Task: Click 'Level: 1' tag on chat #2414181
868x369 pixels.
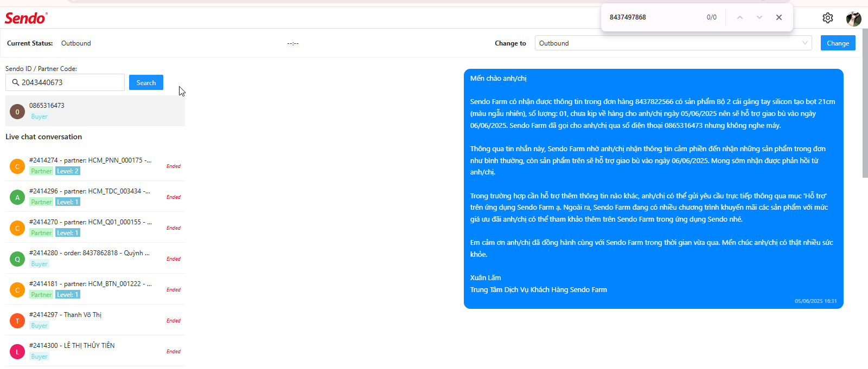Action: pos(68,295)
